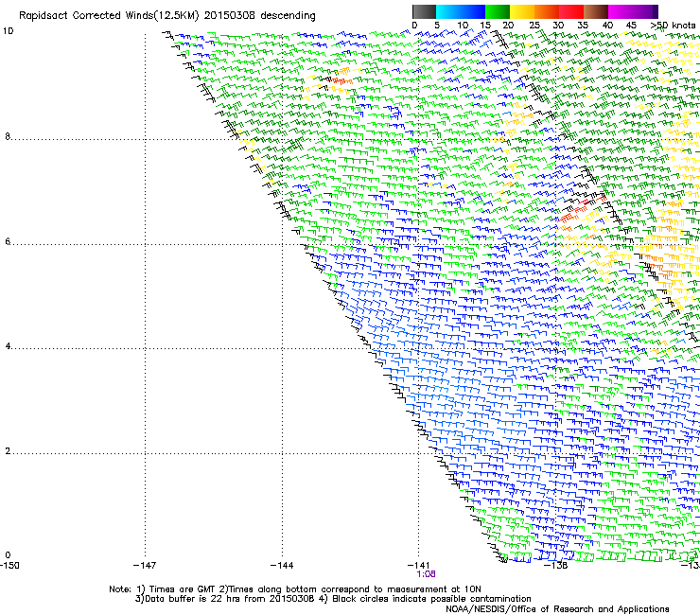Click the legend label '25'
This screenshot has width=700, height=615.
534,26
